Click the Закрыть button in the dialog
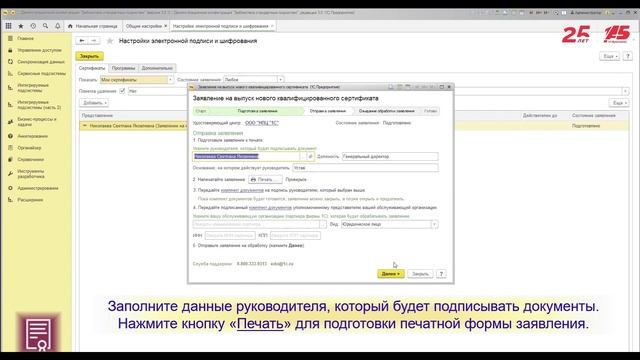640x360 pixels. click(420, 274)
